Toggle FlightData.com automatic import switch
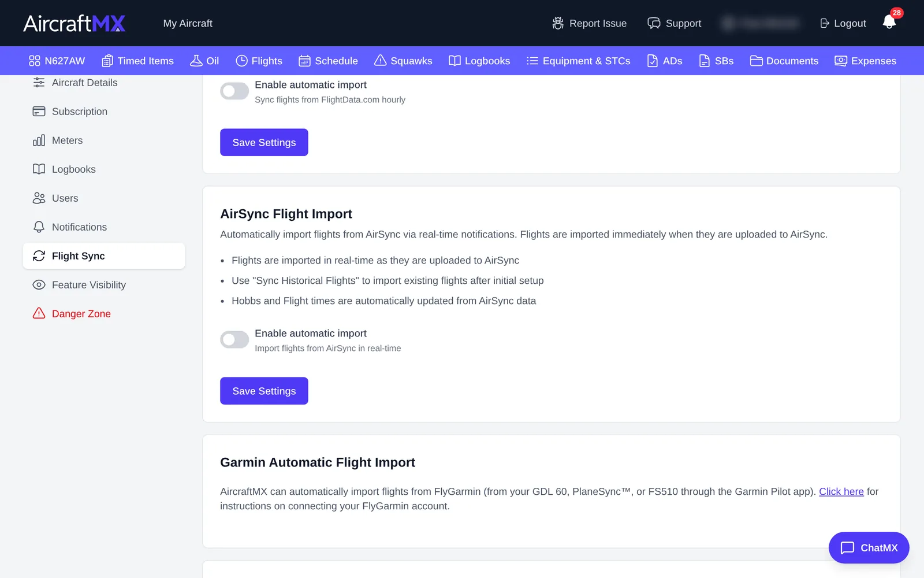Viewport: 924px width, 578px height. [x=234, y=91]
